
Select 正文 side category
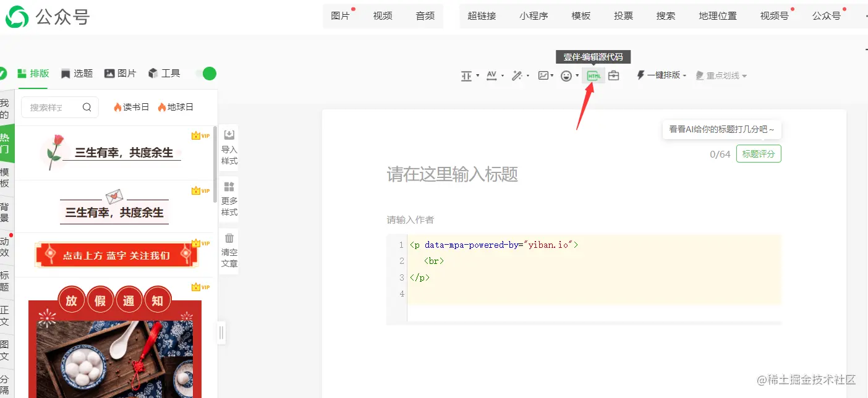tap(5, 316)
